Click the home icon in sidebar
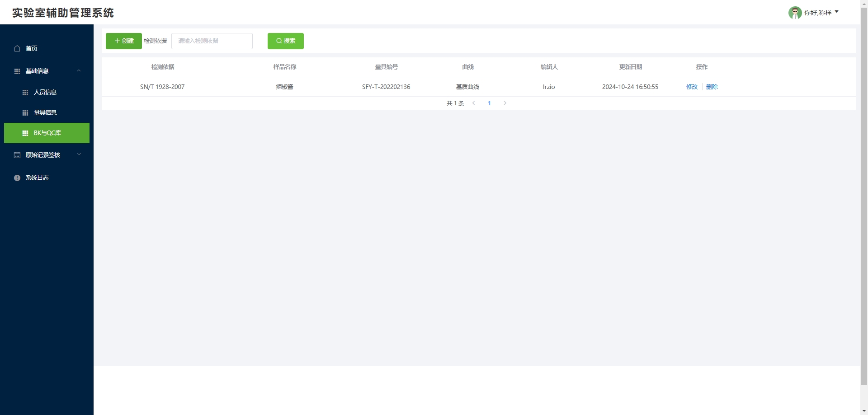The height and width of the screenshot is (415, 868). [x=17, y=48]
